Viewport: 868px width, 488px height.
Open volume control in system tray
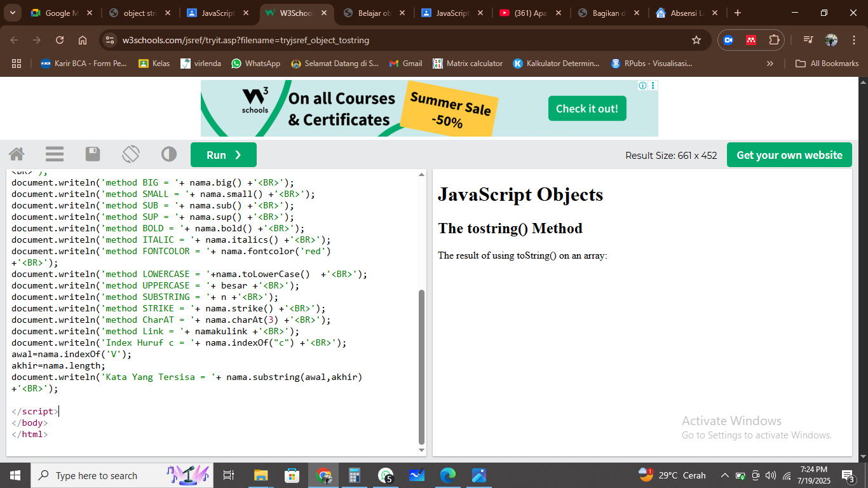771,475
